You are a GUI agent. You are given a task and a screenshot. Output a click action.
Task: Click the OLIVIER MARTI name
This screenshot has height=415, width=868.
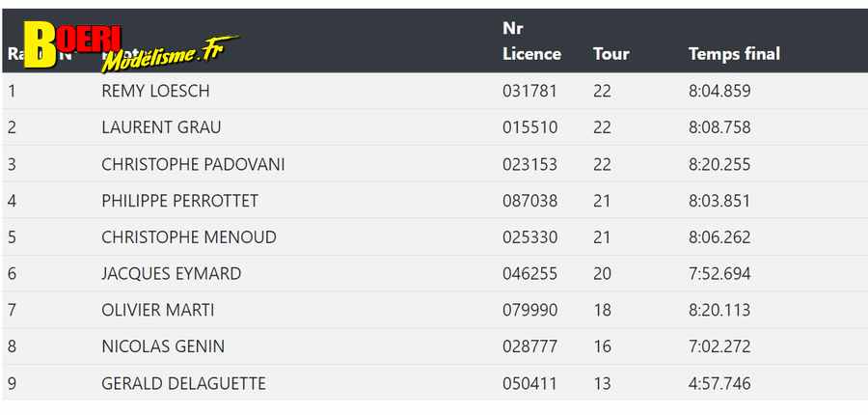point(158,310)
